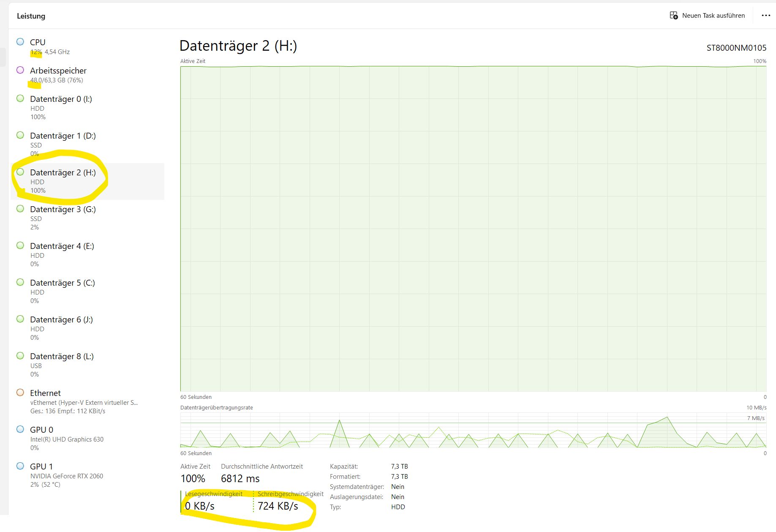Click the 724 KB/s write speed value
Viewport: 776px width, 532px height.
tap(278, 506)
